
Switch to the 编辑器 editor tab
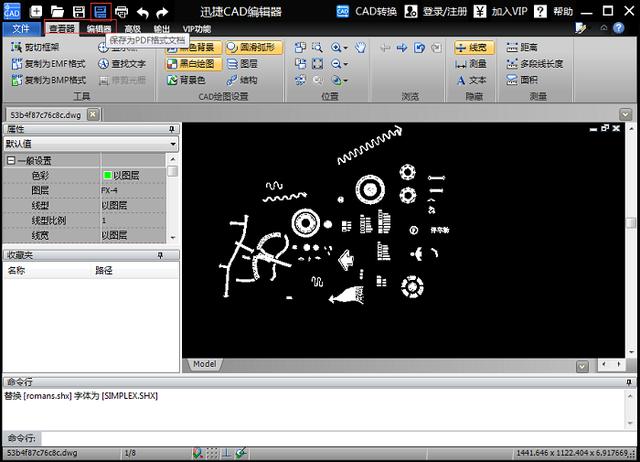98,29
